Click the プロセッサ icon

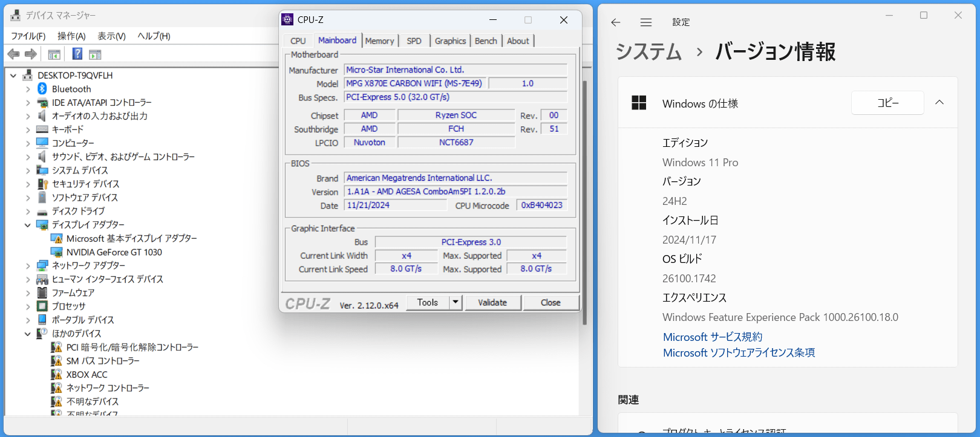pyautogui.click(x=42, y=306)
